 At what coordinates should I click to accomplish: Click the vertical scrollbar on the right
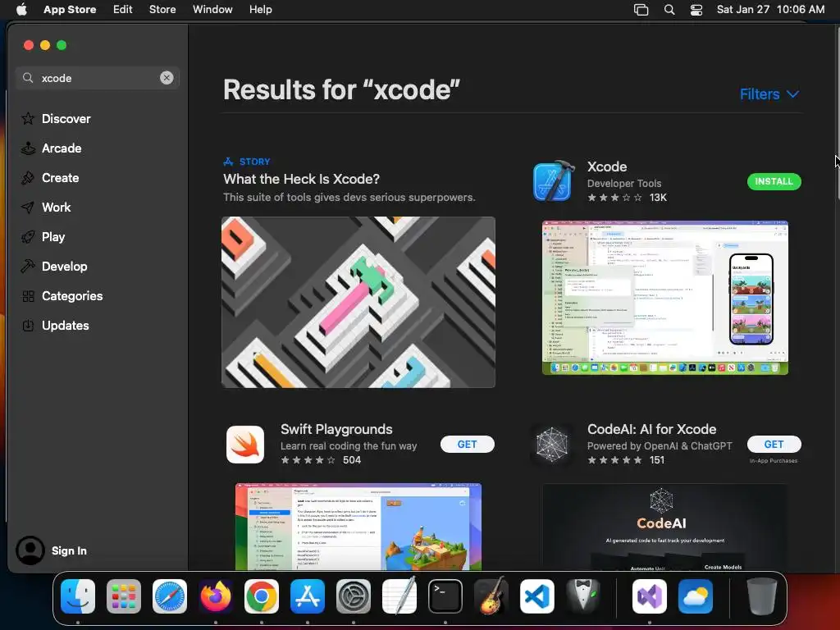837,112
